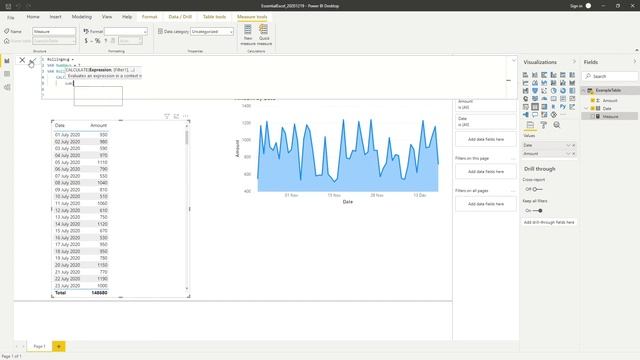Collapse the Visualizations pane
This screenshot has width=640, height=360.
pyautogui.click(x=574, y=62)
